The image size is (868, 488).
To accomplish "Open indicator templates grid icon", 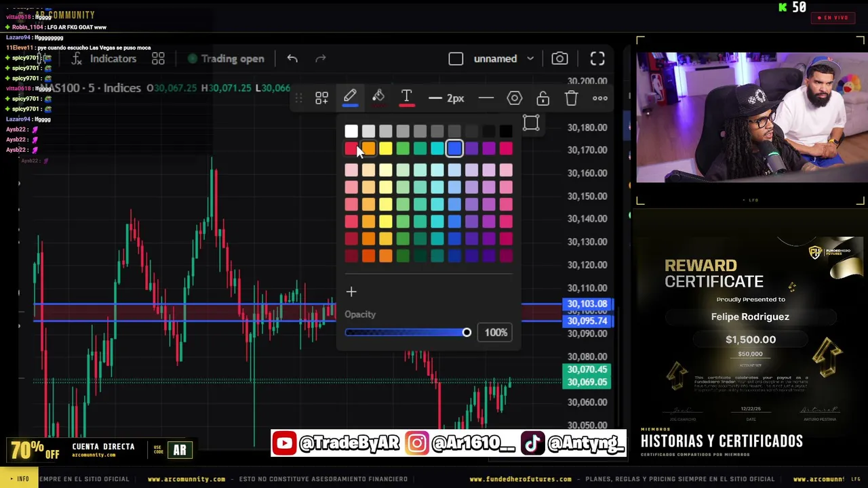I will pos(158,59).
